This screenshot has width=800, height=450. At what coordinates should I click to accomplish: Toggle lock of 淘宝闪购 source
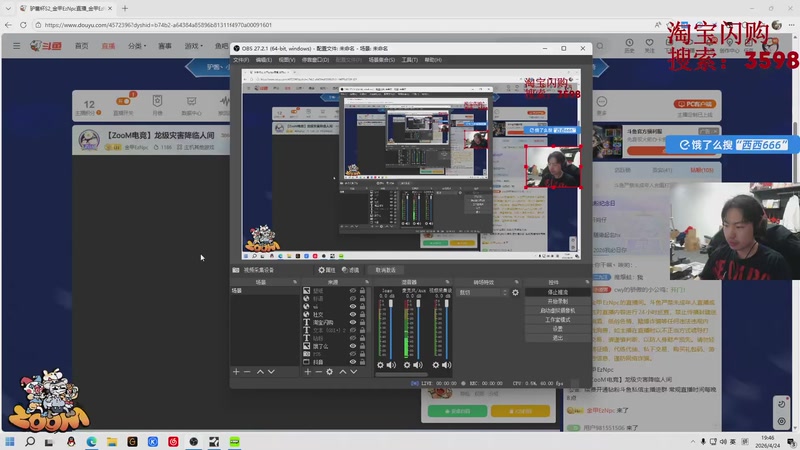click(x=362, y=322)
